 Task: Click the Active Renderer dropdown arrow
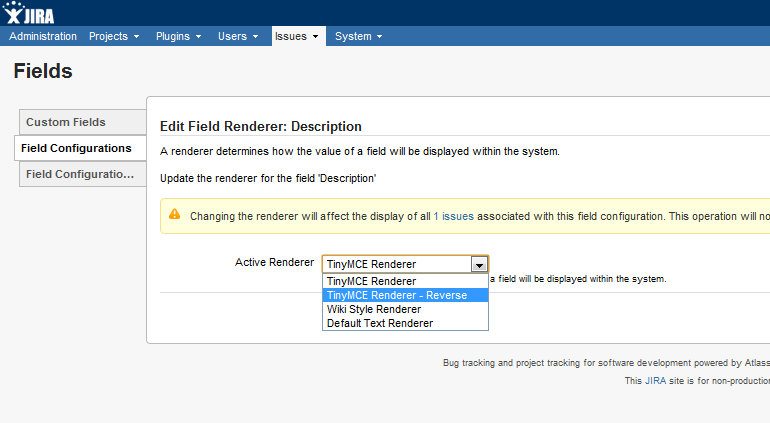479,264
